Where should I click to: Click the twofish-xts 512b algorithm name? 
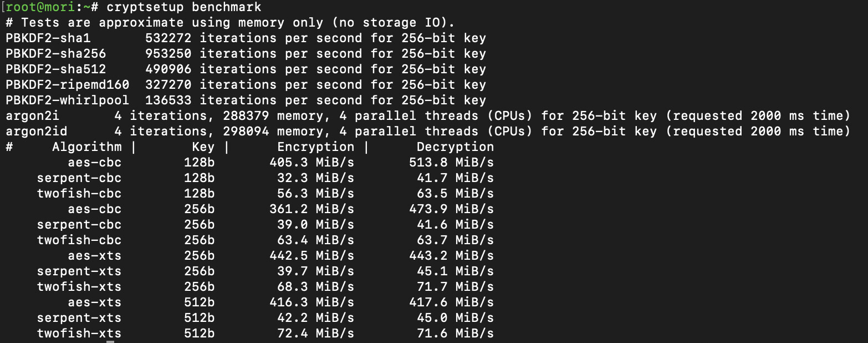(x=79, y=334)
